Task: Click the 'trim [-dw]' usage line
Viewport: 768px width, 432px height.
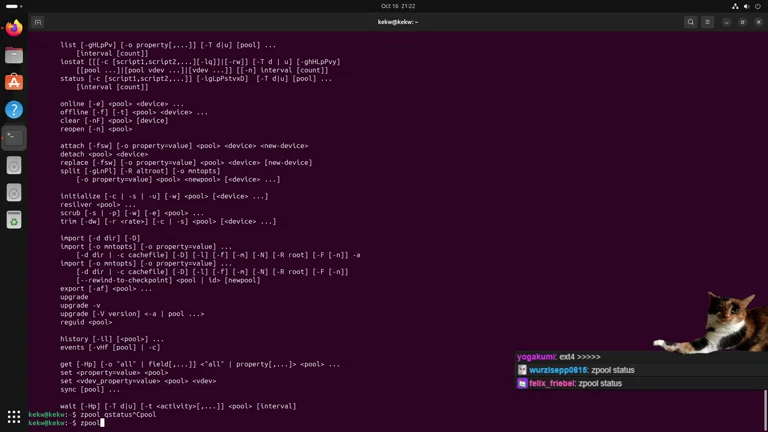Action: [x=168, y=221]
